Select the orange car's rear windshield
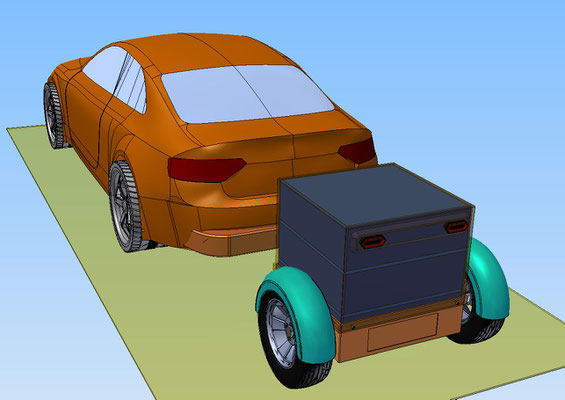Viewport: 565px width, 400px height. [247, 93]
